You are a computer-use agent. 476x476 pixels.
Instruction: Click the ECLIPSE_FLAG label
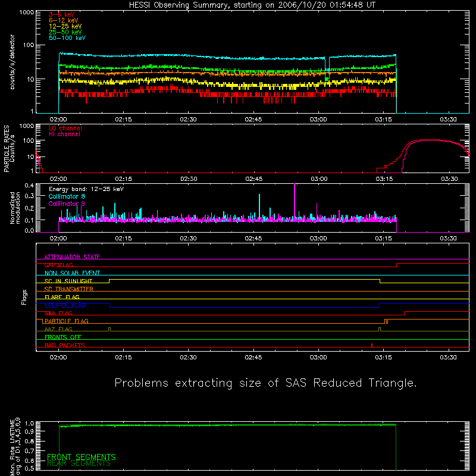point(65,305)
